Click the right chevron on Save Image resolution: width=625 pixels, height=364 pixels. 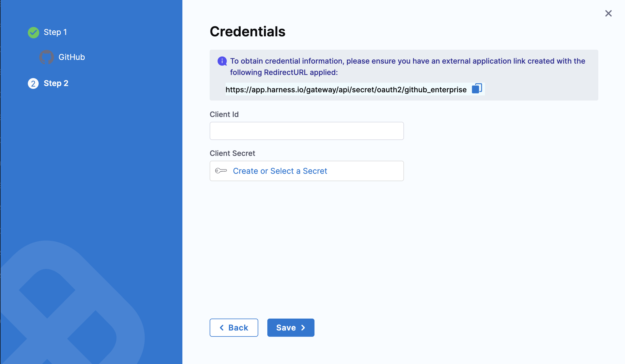point(303,328)
